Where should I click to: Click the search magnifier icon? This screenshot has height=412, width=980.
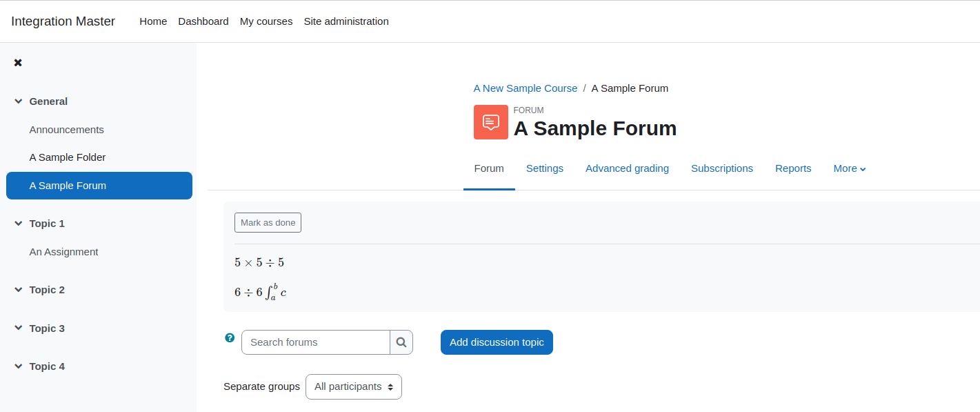(x=401, y=342)
